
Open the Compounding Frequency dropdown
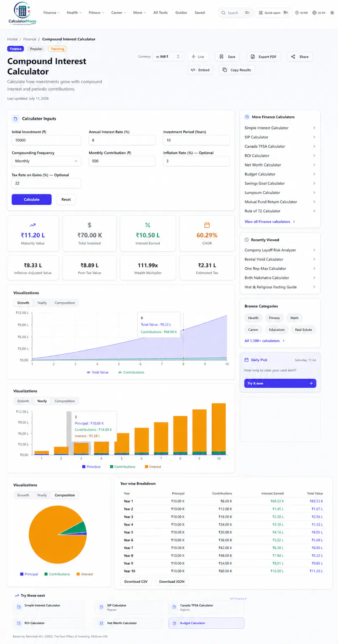[x=46, y=161]
